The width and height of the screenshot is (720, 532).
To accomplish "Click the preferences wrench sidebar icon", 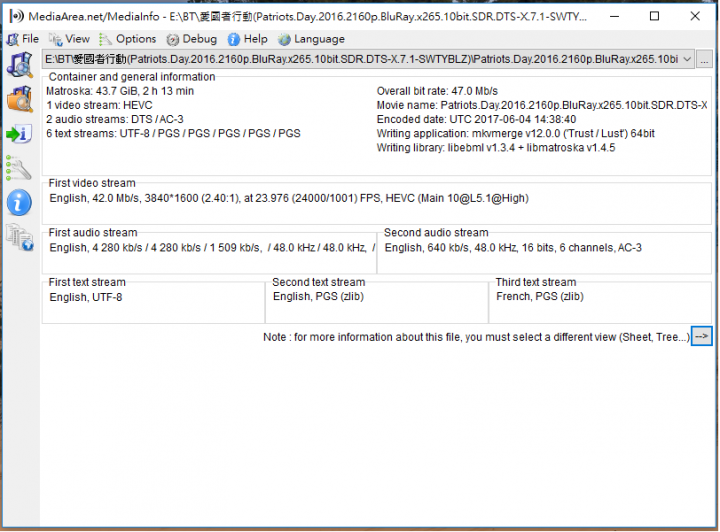I will coord(18,168).
